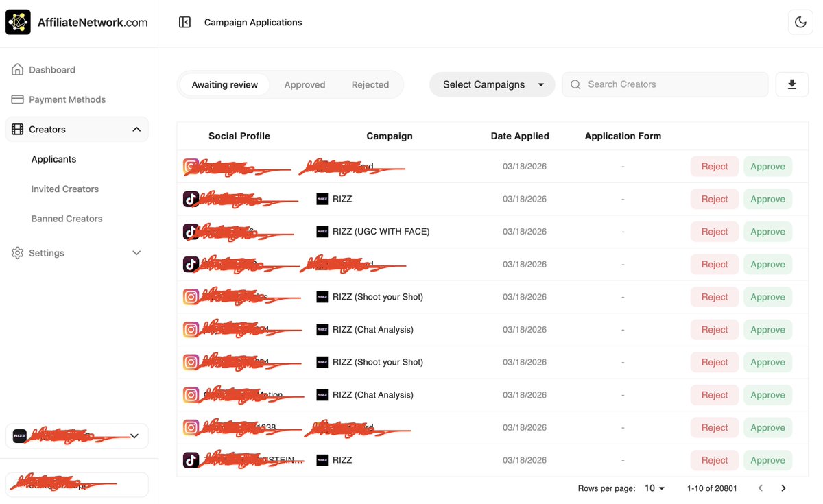Open Banned Creators page
Image resolution: width=823 pixels, height=504 pixels.
(x=67, y=219)
